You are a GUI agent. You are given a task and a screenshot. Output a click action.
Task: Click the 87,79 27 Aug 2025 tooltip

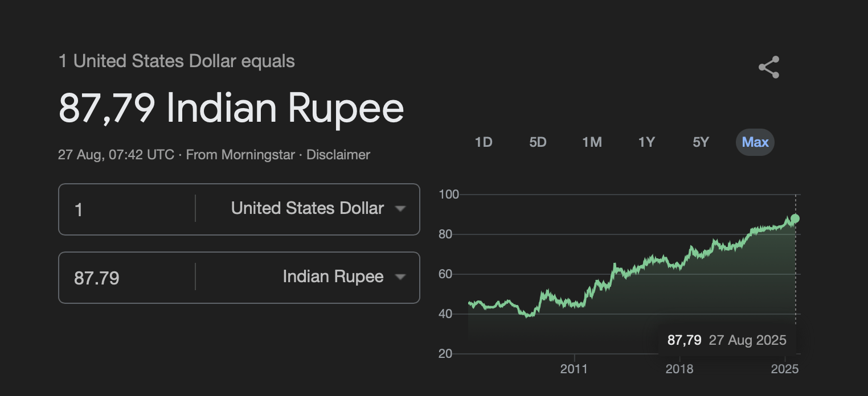coord(727,341)
